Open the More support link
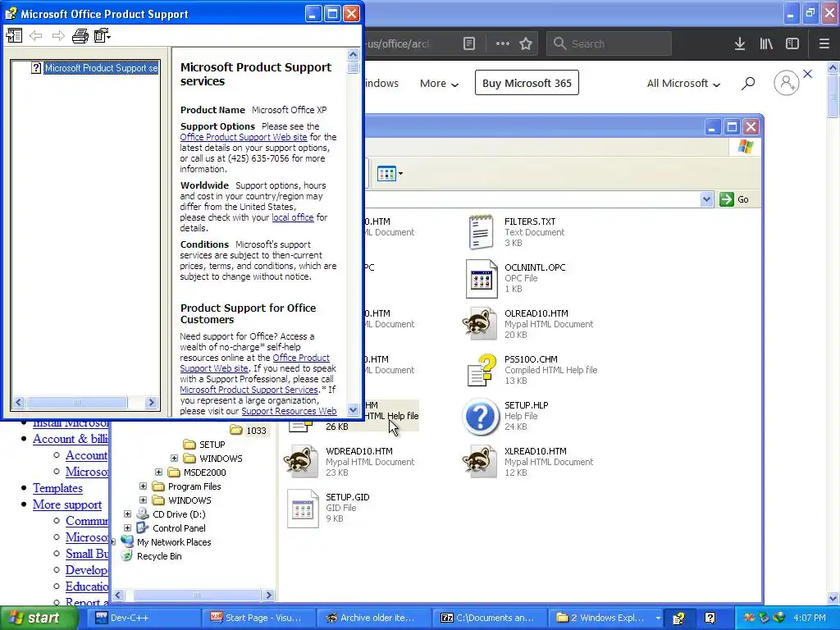The image size is (840, 630). (67, 504)
